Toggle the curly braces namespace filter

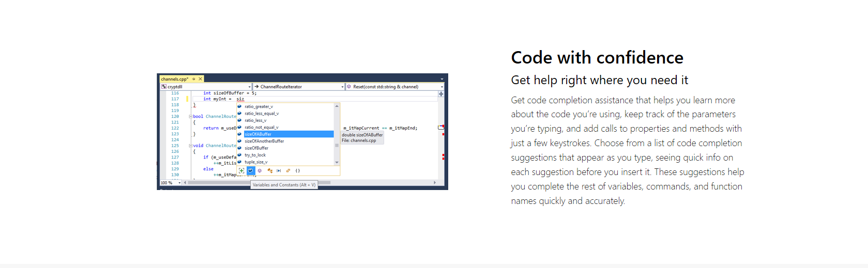[x=298, y=170]
